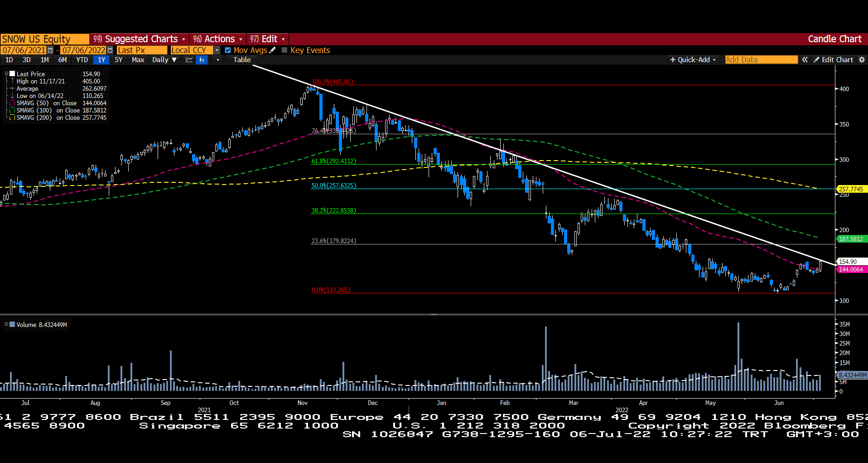Image resolution: width=868 pixels, height=463 pixels.
Task: Collapse the panel with double chevron icon
Action: [x=805, y=60]
